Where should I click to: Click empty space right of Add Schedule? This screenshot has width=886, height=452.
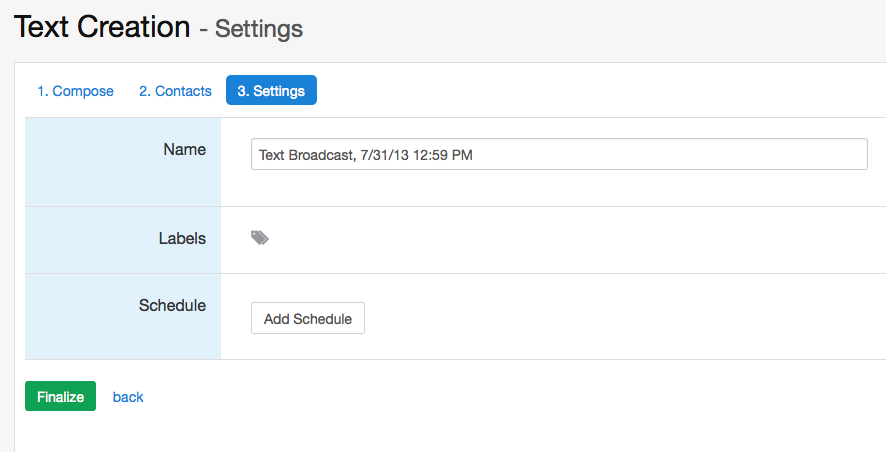click(600, 318)
